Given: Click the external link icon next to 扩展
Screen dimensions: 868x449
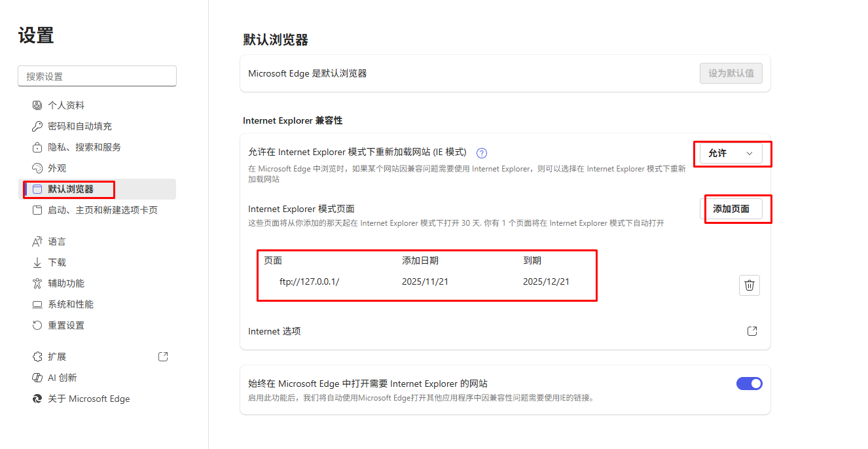Looking at the screenshot, I should click(164, 357).
